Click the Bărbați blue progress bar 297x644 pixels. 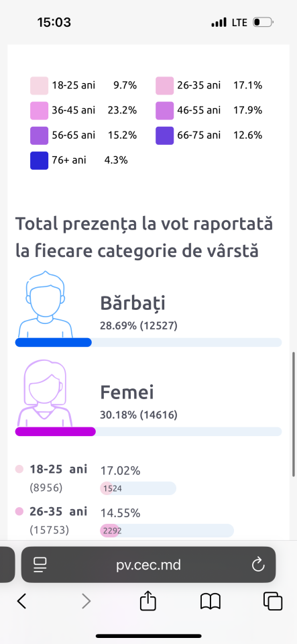148,343
